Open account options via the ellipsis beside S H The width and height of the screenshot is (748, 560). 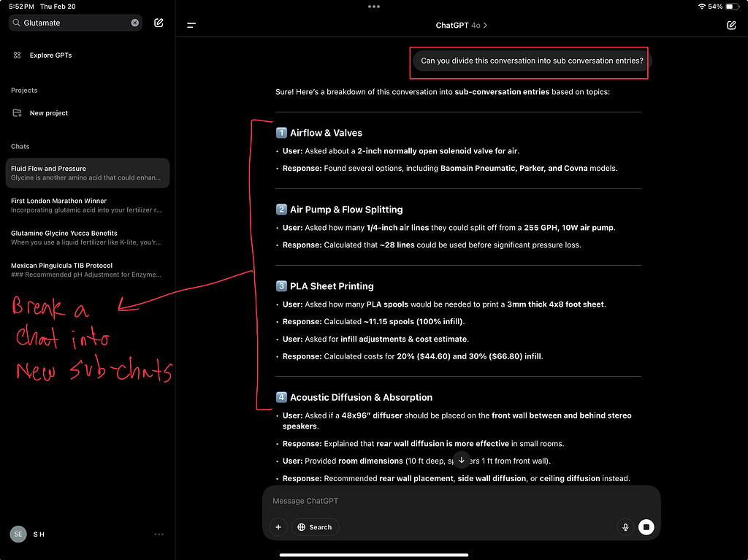(x=159, y=534)
